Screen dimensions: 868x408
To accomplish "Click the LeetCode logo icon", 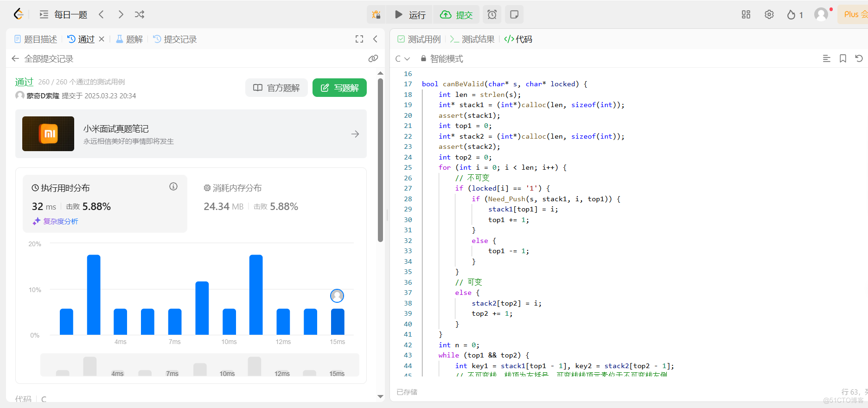I will [18, 14].
